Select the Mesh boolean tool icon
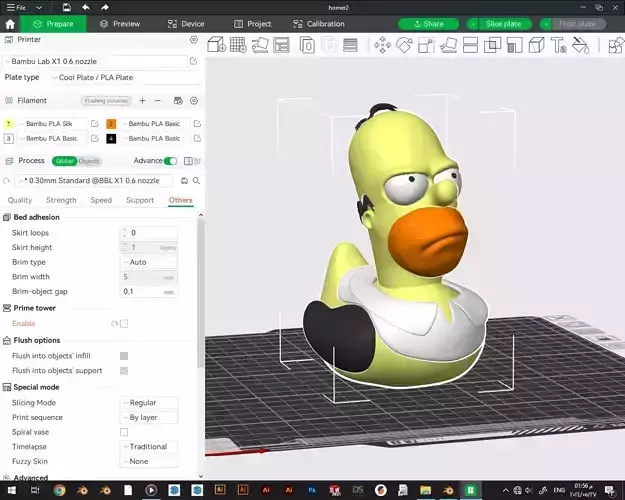The width and height of the screenshot is (625, 500). [492, 45]
